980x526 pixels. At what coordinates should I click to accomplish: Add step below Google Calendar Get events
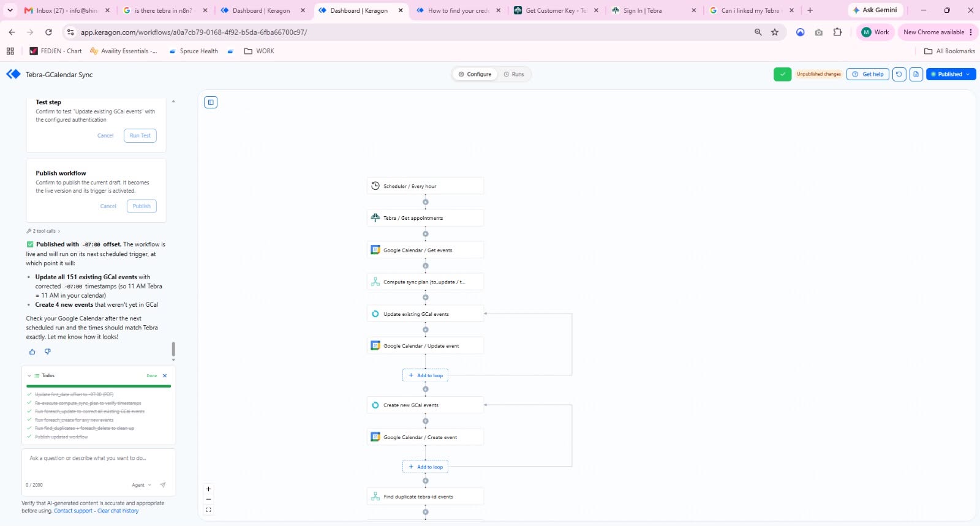point(425,266)
